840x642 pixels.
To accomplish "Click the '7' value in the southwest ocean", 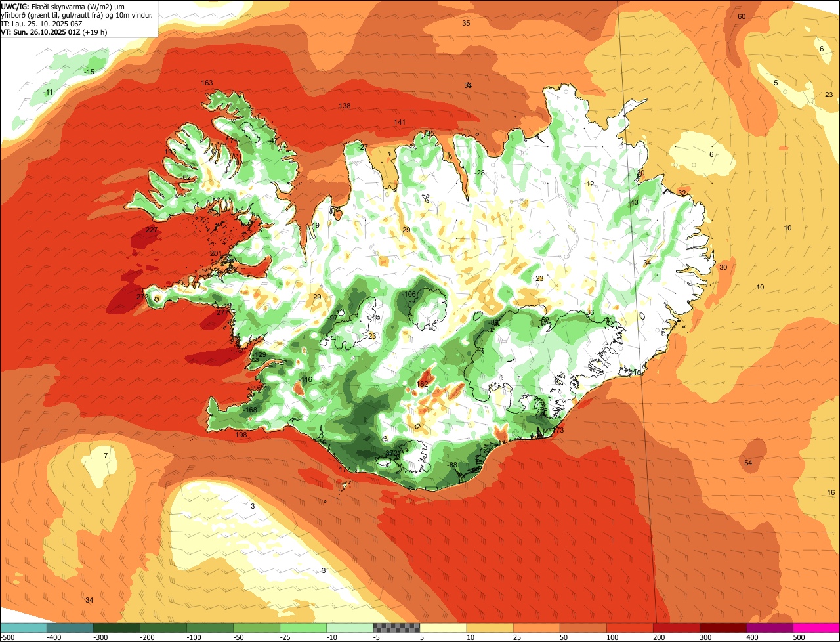I will coord(106,455).
